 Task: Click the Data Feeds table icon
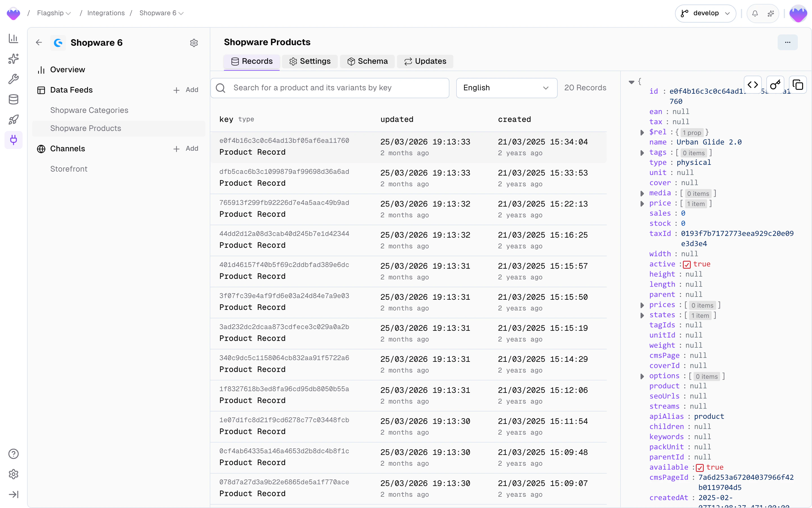(41, 90)
